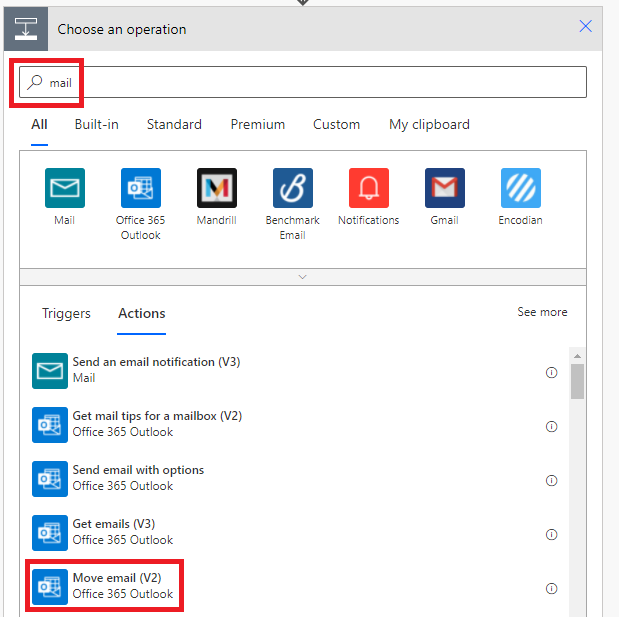Switch to the Built-in tab
This screenshot has height=617, width=619.
pos(97,125)
